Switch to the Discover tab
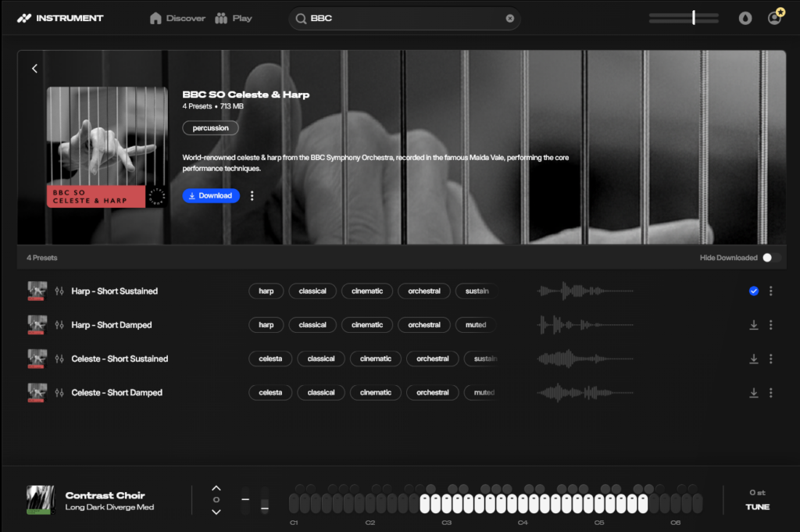The image size is (800, 532). [x=177, y=18]
